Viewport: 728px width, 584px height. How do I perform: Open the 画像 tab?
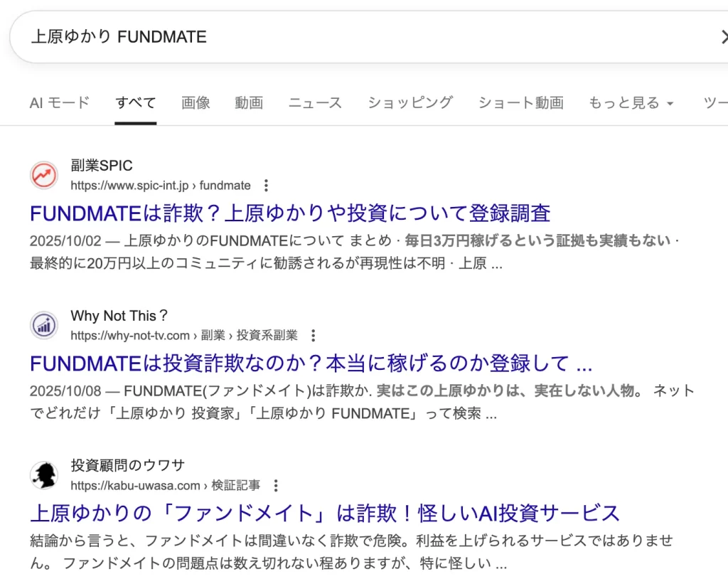(196, 102)
